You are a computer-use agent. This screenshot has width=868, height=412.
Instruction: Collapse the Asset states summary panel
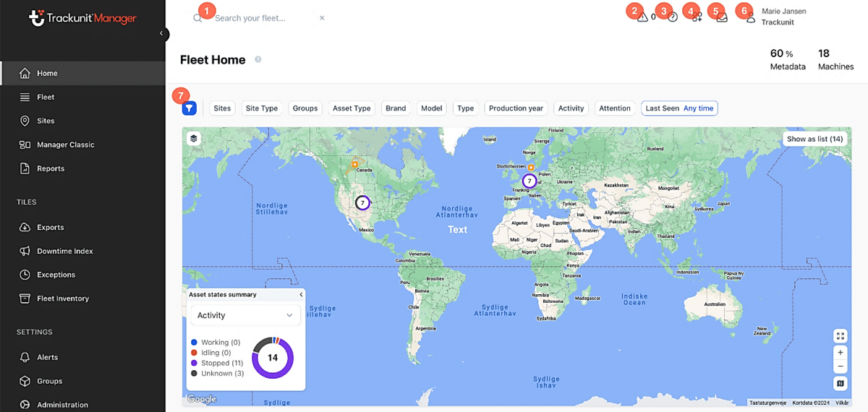(x=301, y=295)
